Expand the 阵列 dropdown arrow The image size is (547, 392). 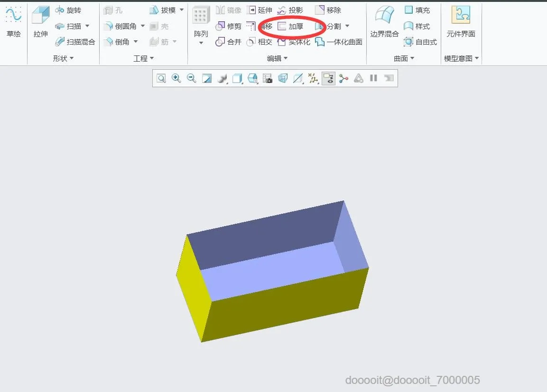(201, 43)
